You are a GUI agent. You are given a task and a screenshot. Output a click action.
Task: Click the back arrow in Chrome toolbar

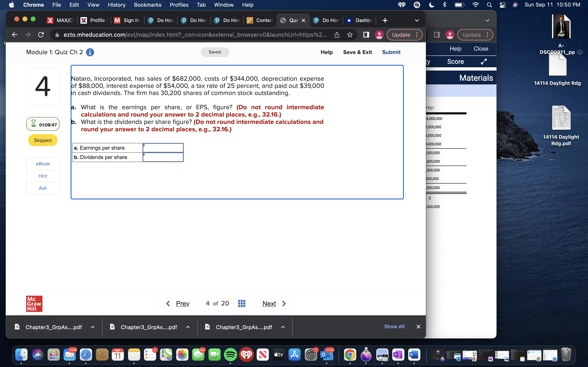coord(14,34)
